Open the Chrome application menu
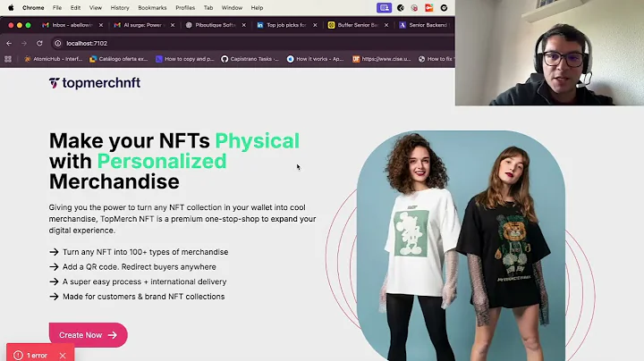 coord(33,8)
